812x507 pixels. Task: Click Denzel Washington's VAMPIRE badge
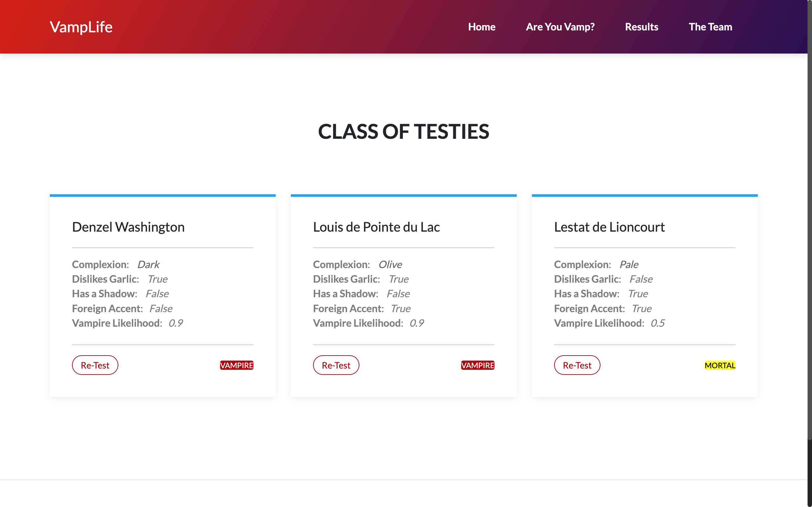237,365
